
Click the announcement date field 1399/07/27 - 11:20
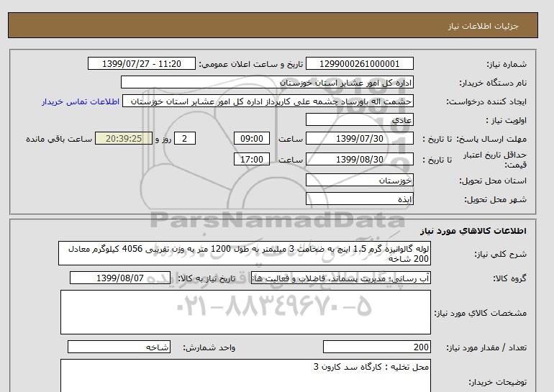(141, 63)
